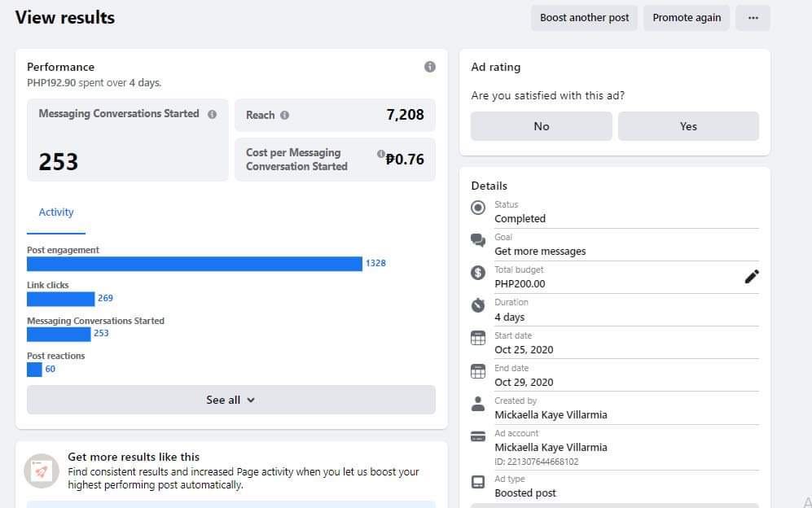
Task: Click the dollar sign budget icon
Action: click(x=478, y=274)
